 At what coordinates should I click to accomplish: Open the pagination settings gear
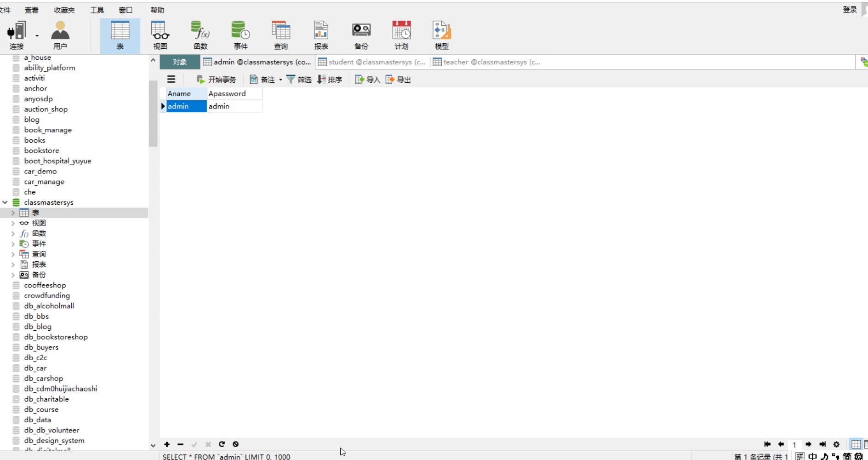tap(836, 444)
